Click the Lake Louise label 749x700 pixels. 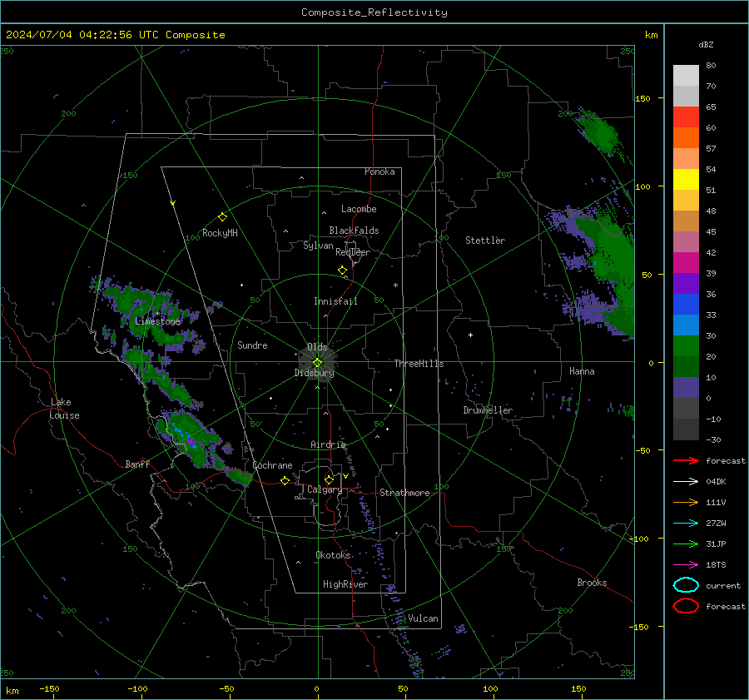click(x=65, y=409)
